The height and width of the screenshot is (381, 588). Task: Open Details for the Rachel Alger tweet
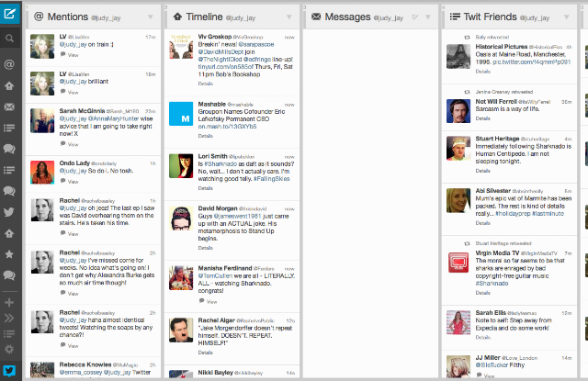pyautogui.click(x=206, y=353)
